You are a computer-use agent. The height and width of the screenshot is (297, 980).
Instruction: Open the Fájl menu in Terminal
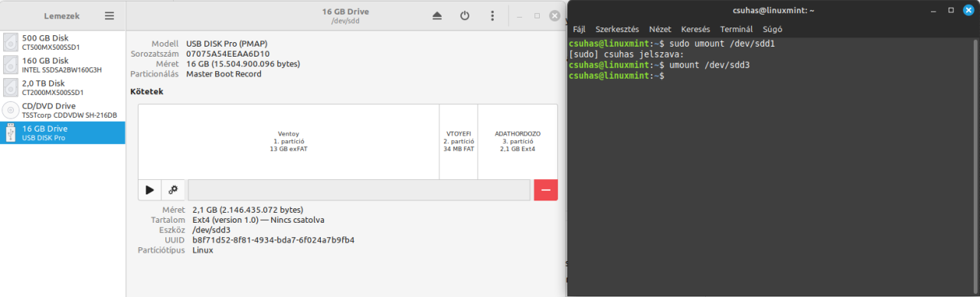click(x=579, y=29)
